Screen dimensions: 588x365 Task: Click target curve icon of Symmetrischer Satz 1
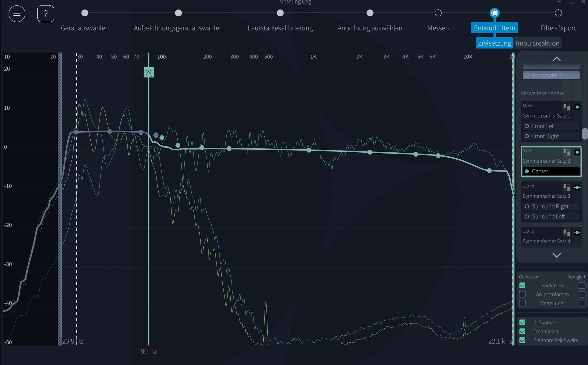tap(577, 107)
